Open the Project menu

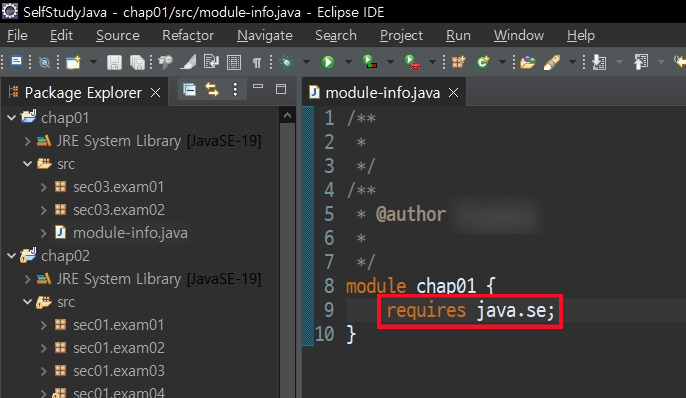point(401,35)
